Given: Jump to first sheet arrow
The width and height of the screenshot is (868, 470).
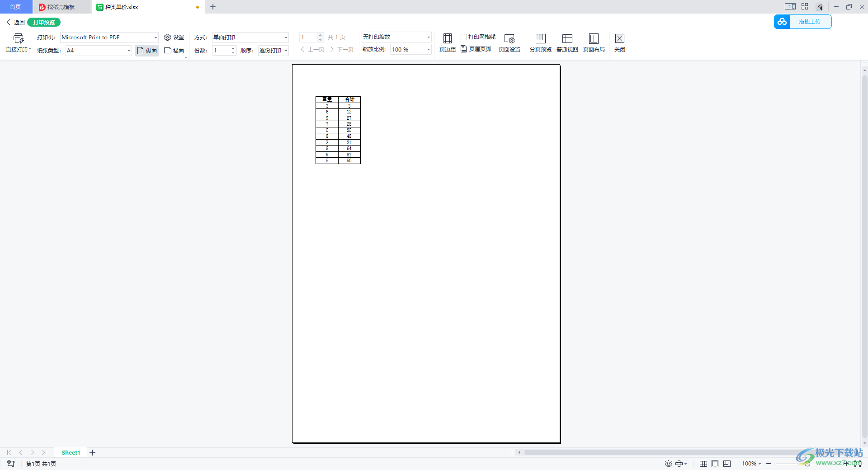Looking at the screenshot, I should pos(9,452).
